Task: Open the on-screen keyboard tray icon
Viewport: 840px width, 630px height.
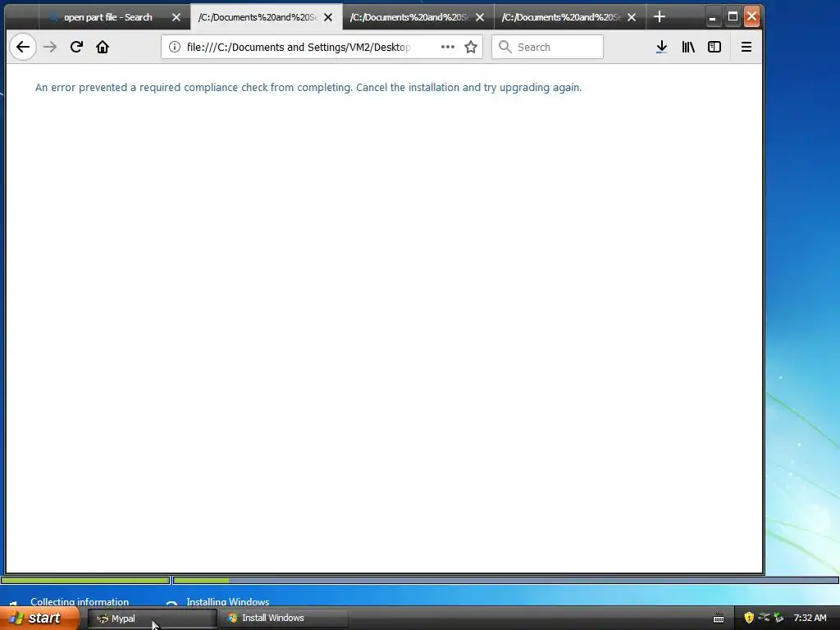Action: point(719,619)
